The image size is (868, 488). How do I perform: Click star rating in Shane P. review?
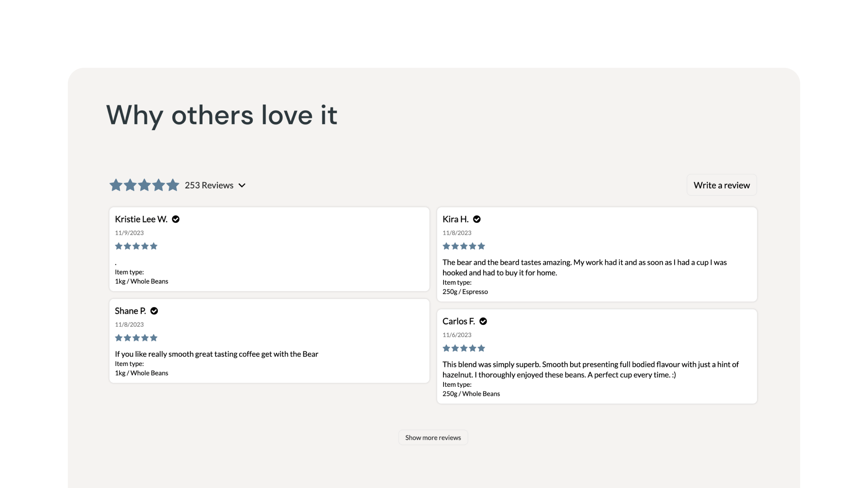(136, 338)
